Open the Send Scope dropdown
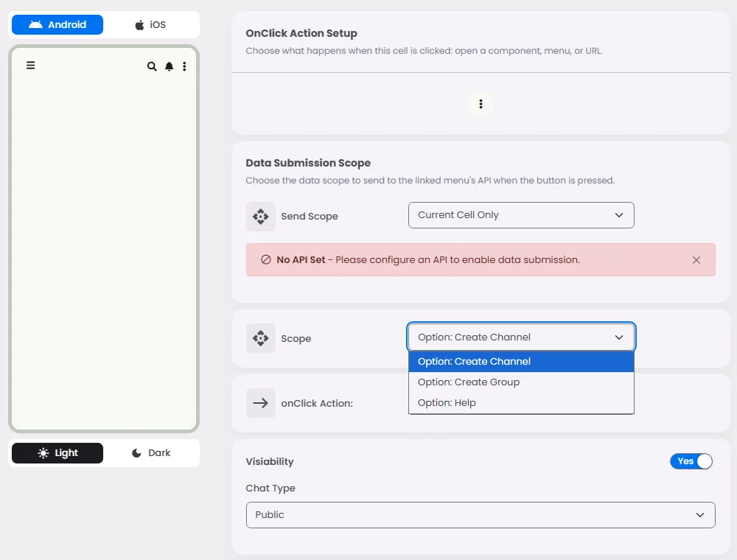This screenshot has height=560, width=737. click(x=521, y=215)
